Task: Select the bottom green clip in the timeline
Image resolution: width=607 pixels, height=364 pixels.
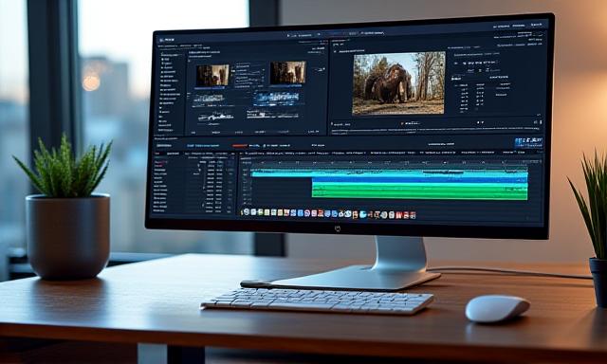Action: pyautogui.click(x=419, y=194)
